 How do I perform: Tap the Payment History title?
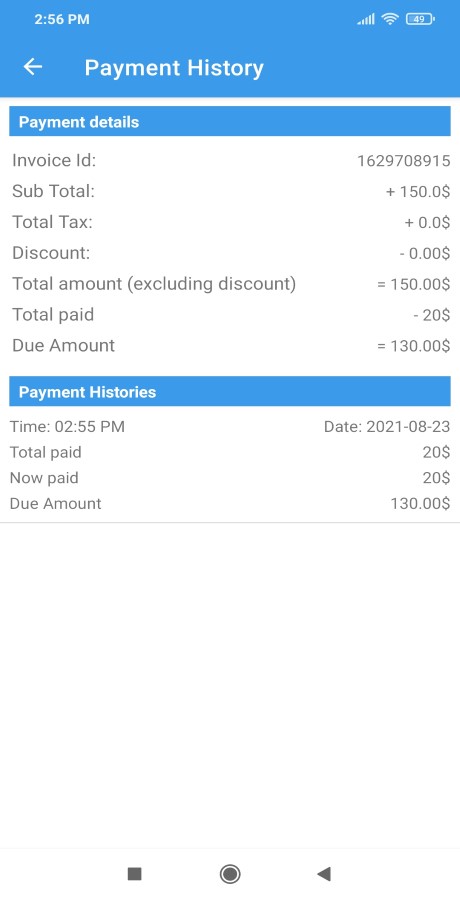(x=174, y=68)
